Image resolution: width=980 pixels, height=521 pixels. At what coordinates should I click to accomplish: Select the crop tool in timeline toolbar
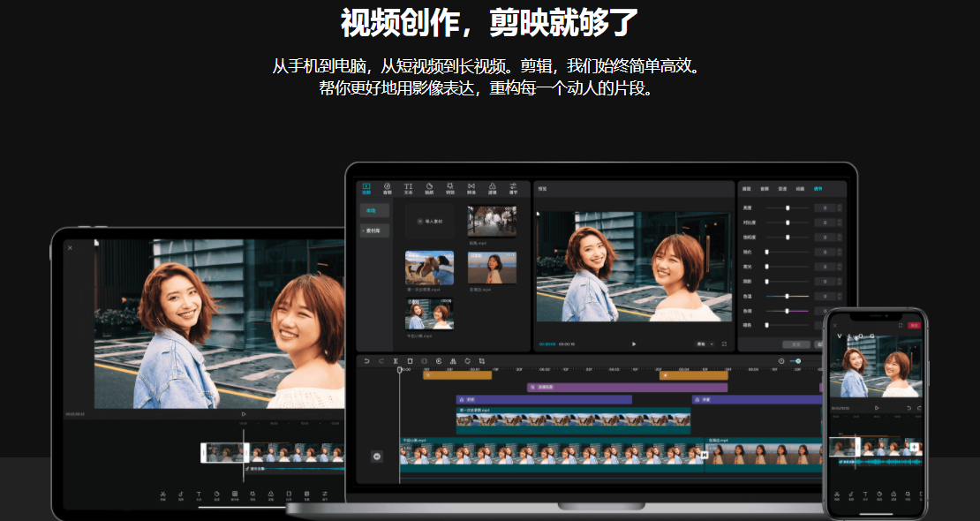coord(482,361)
